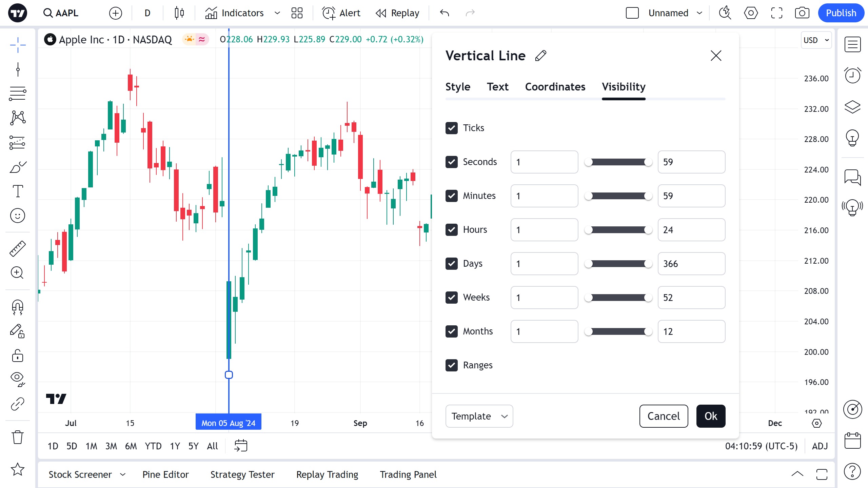
Task: Enable the Magnet snap mode
Action: [18, 308]
